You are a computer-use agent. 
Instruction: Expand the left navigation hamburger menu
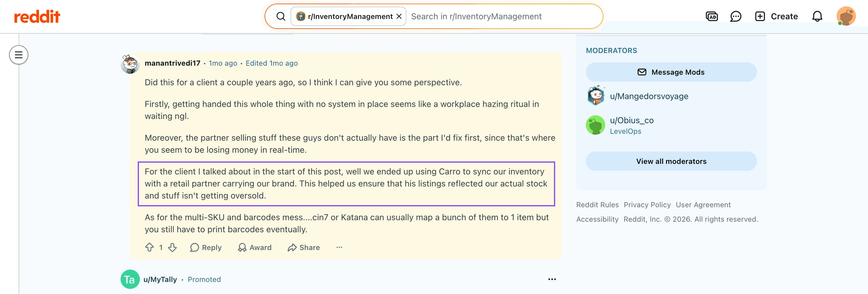coord(18,55)
